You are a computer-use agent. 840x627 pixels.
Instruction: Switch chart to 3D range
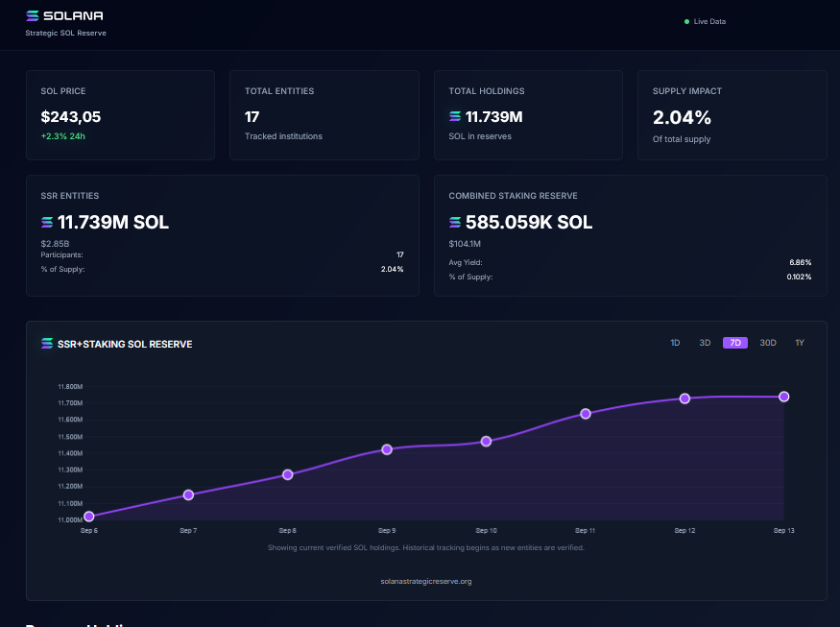[705, 343]
